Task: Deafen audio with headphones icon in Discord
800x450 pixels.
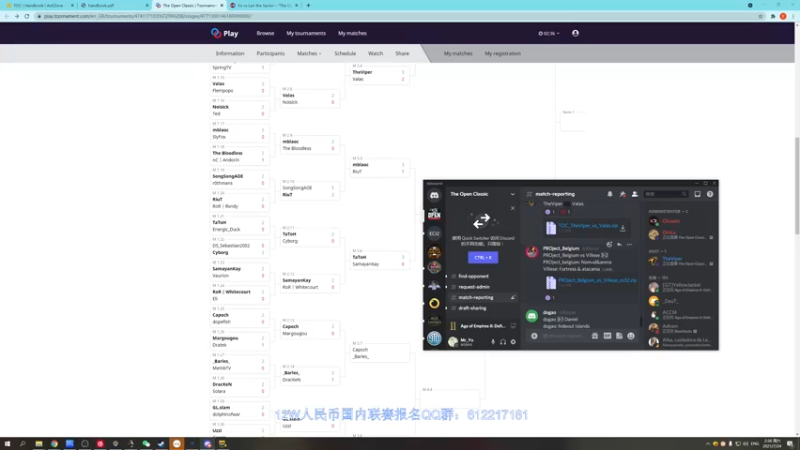Action: tap(503, 342)
